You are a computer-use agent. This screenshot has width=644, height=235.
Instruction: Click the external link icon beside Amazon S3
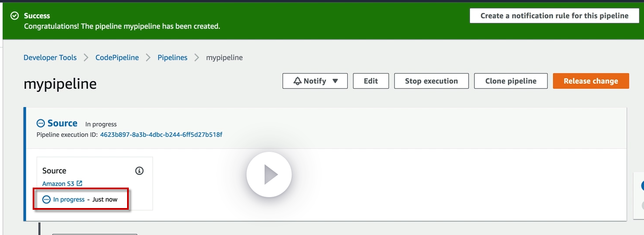pyautogui.click(x=79, y=184)
